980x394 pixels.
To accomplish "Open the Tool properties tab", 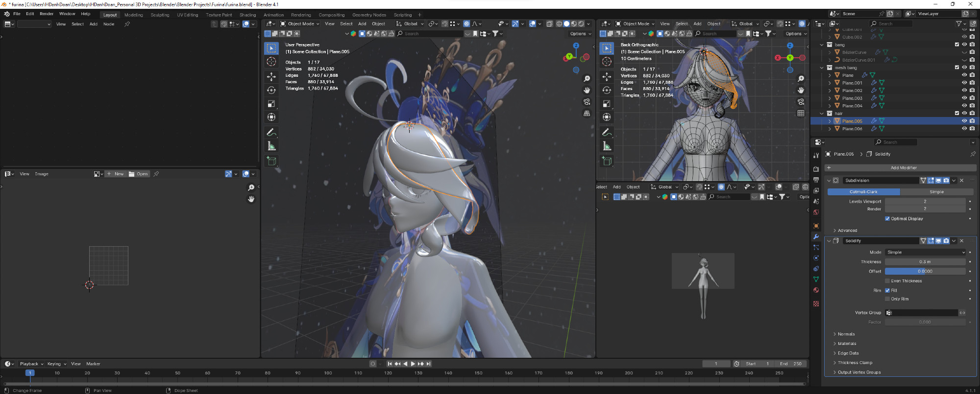I will tap(816, 155).
